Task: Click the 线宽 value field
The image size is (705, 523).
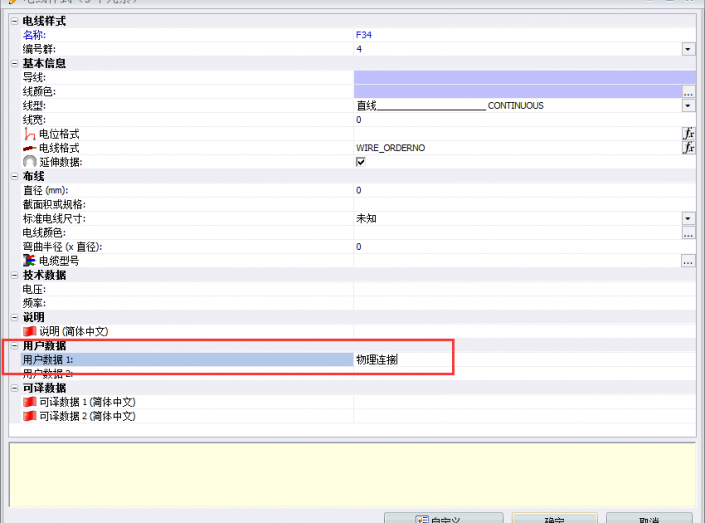Action: pos(525,120)
